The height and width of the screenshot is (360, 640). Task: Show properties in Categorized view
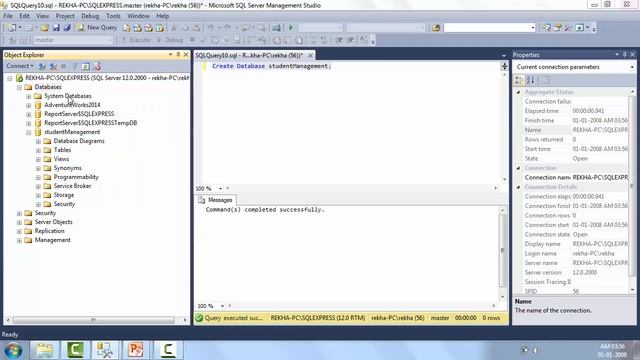click(519, 80)
